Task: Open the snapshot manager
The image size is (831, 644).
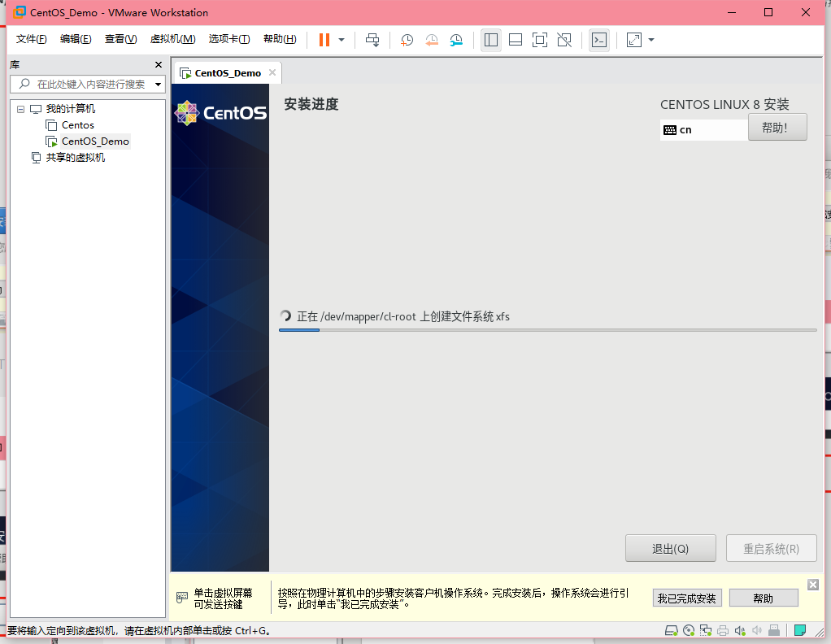Action: point(456,40)
